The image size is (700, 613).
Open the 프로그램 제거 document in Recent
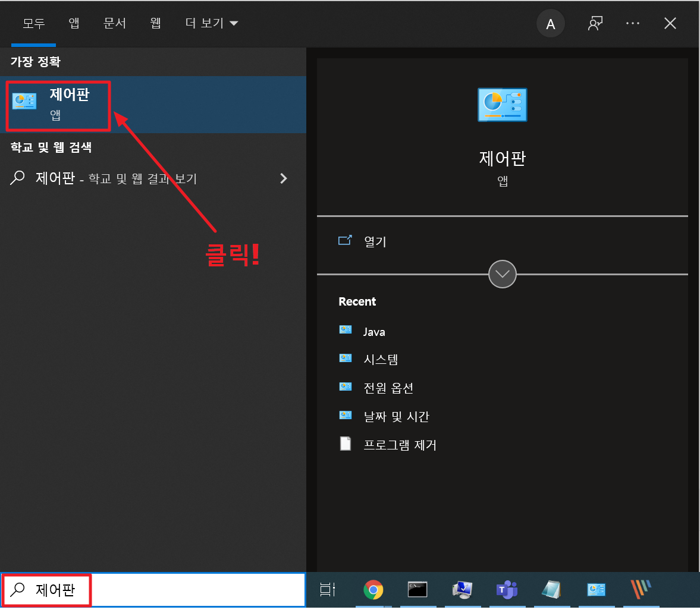tap(400, 445)
